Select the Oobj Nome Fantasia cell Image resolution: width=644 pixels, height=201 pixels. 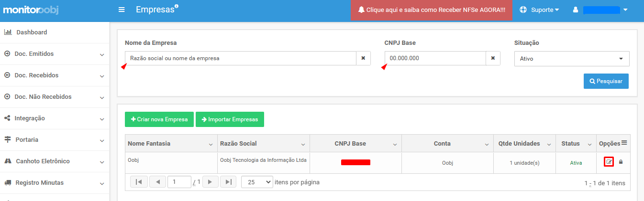tap(171, 163)
